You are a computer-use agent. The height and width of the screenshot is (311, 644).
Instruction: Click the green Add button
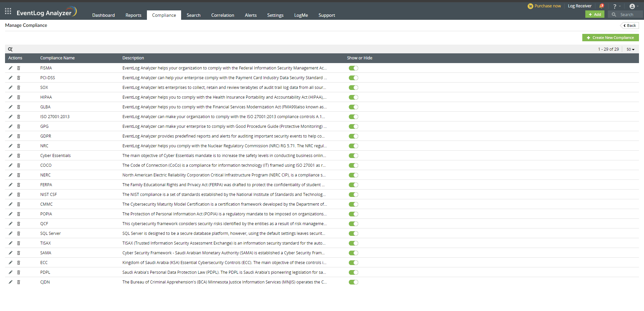595,14
